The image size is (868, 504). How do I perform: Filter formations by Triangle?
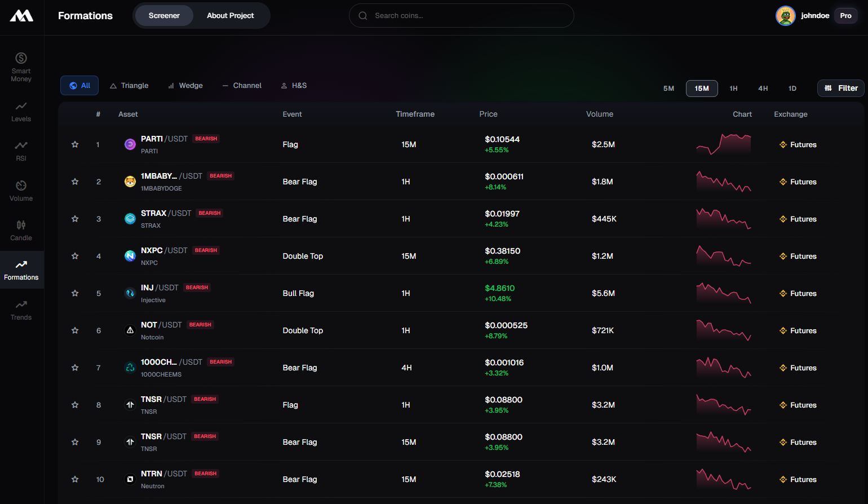coord(129,86)
